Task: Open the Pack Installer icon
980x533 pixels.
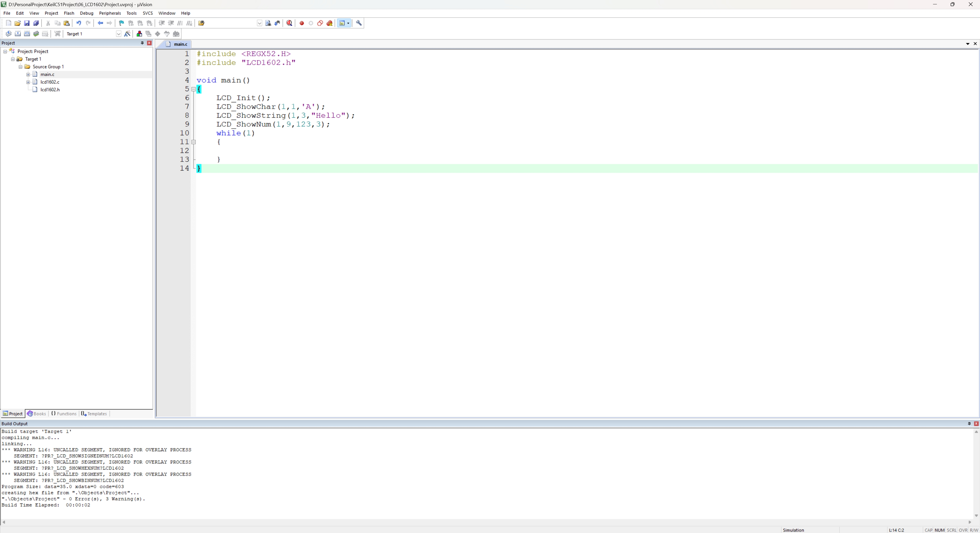Action: pos(176,34)
